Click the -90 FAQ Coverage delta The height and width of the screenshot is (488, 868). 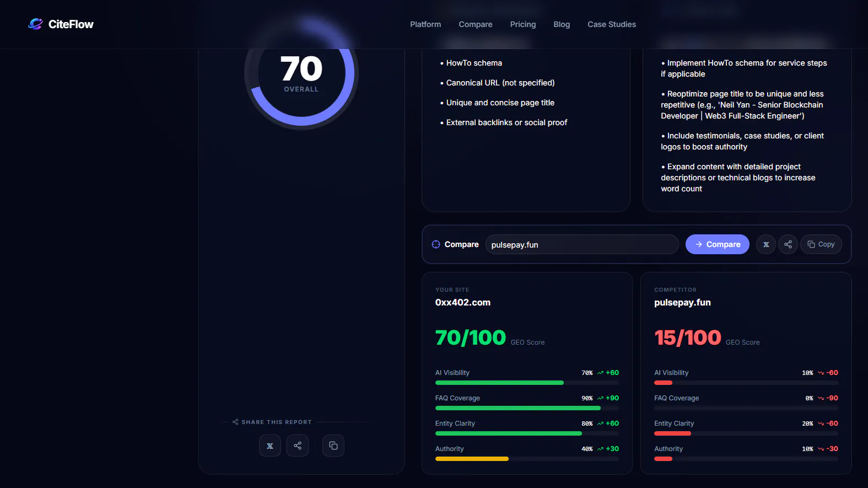[x=832, y=398]
